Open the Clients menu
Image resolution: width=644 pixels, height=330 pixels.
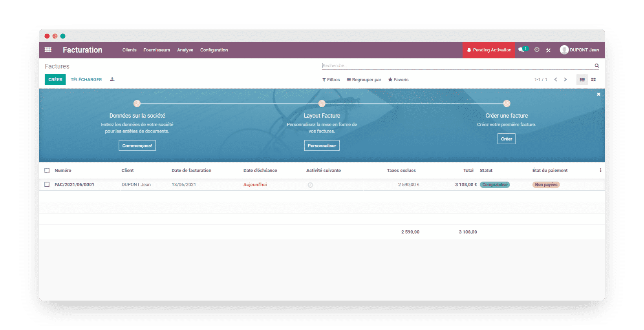[x=129, y=50]
